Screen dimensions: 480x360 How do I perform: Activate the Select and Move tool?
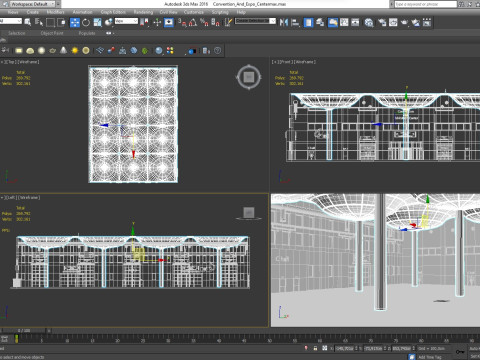click(75, 22)
